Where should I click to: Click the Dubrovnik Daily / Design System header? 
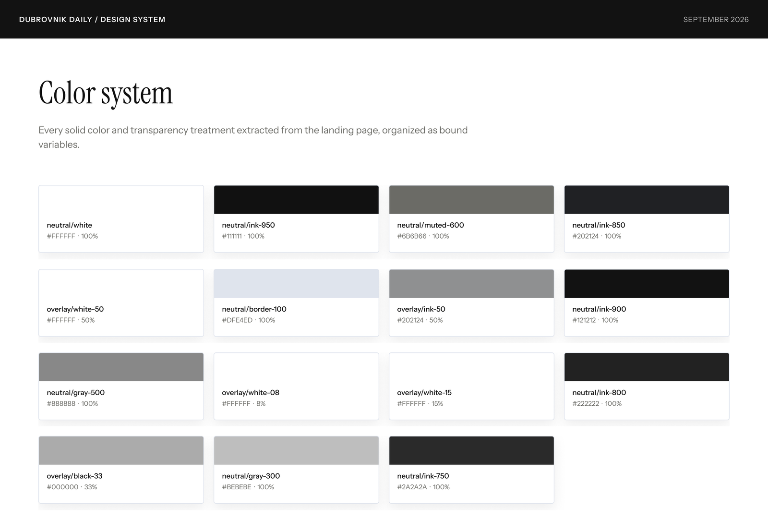[92, 19]
